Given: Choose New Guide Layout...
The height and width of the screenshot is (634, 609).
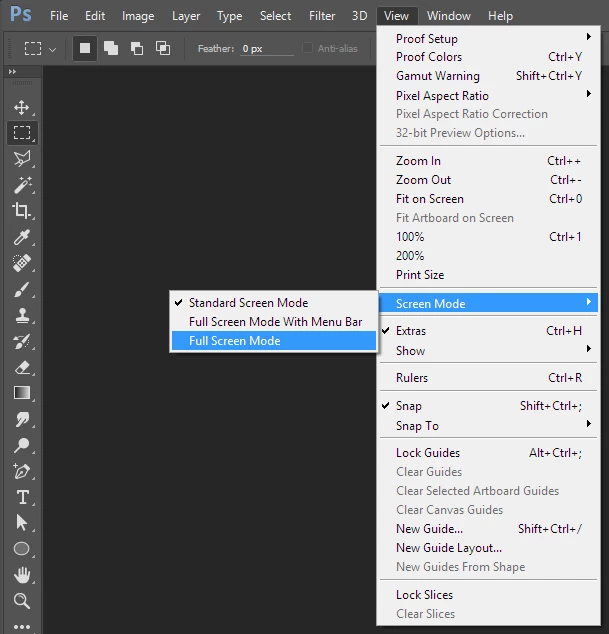Looking at the screenshot, I should pyautogui.click(x=488, y=547).
